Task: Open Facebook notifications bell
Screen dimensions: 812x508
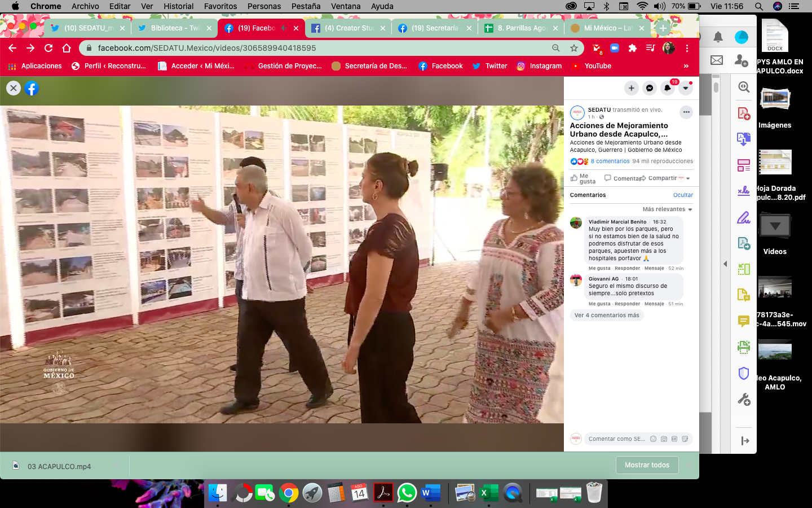Action: pyautogui.click(x=668, y=88)
